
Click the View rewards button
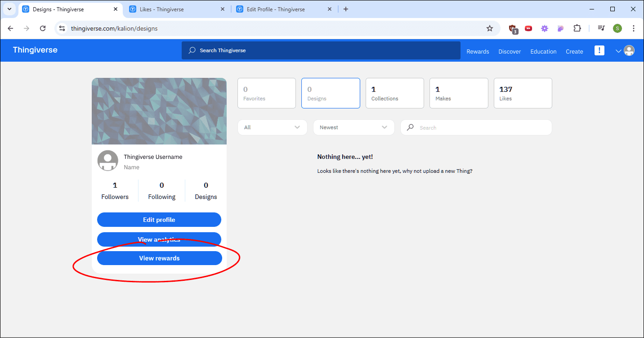coord(160,258)
